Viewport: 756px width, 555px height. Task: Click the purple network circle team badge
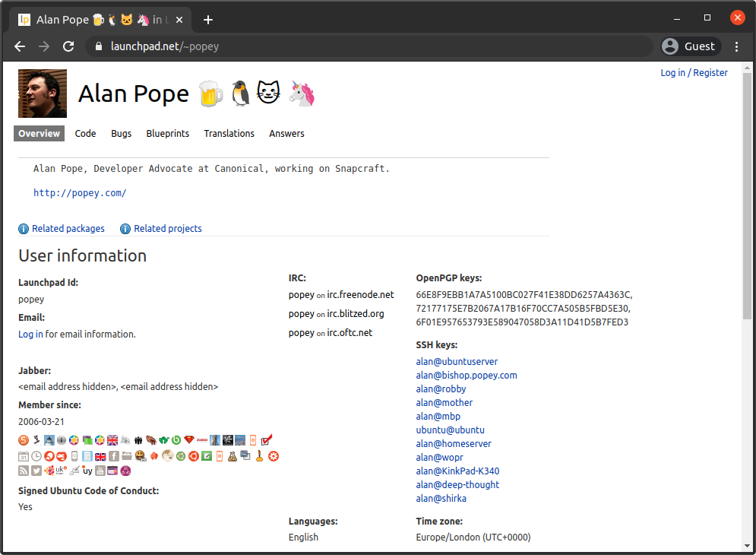125,471
